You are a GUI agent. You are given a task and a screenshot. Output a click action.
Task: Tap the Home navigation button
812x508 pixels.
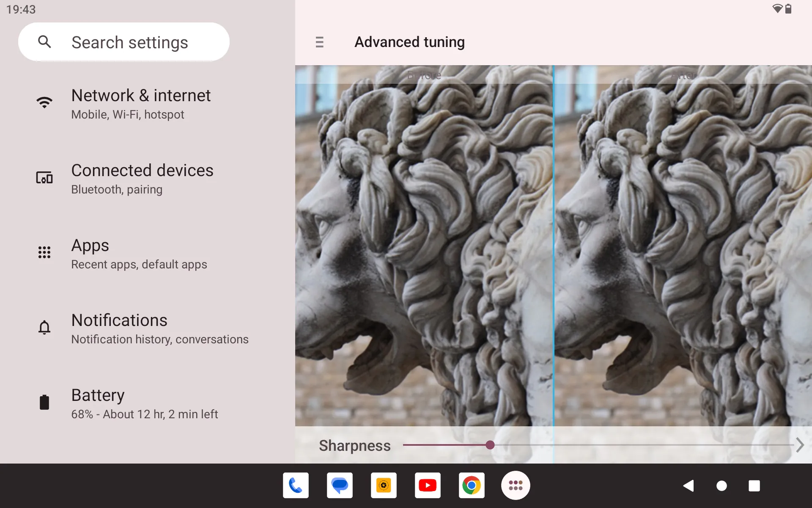coord(721,486)
